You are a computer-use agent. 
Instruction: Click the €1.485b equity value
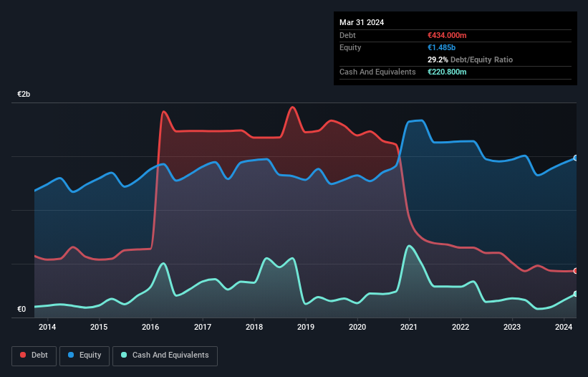[441, 47]
